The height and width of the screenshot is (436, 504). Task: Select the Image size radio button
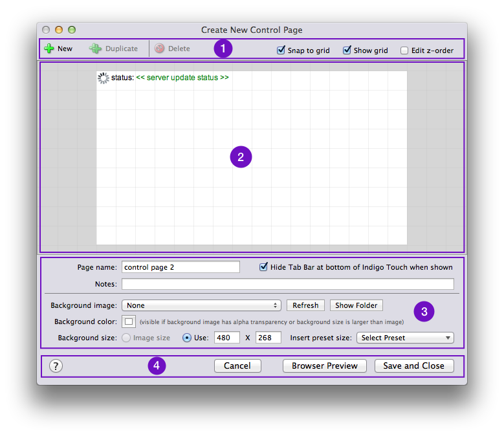click(x=126, y=338)
